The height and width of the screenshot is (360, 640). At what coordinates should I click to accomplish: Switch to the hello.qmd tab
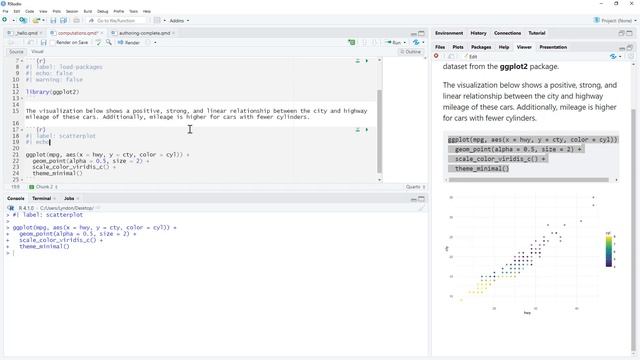pos(27,33)
